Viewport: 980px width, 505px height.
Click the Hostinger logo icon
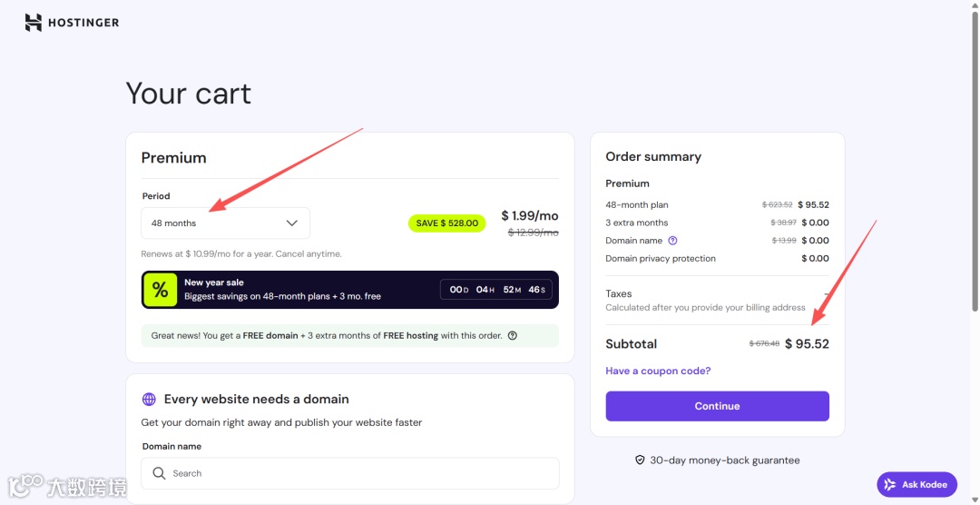coord(34,23)
